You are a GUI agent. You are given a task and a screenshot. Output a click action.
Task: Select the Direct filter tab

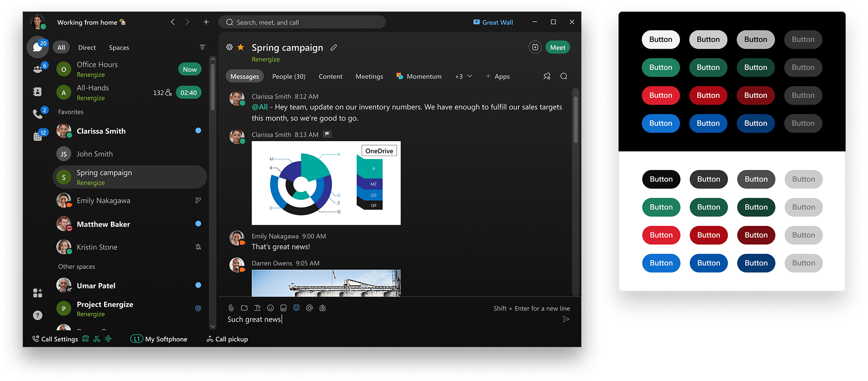pos(87,48)
